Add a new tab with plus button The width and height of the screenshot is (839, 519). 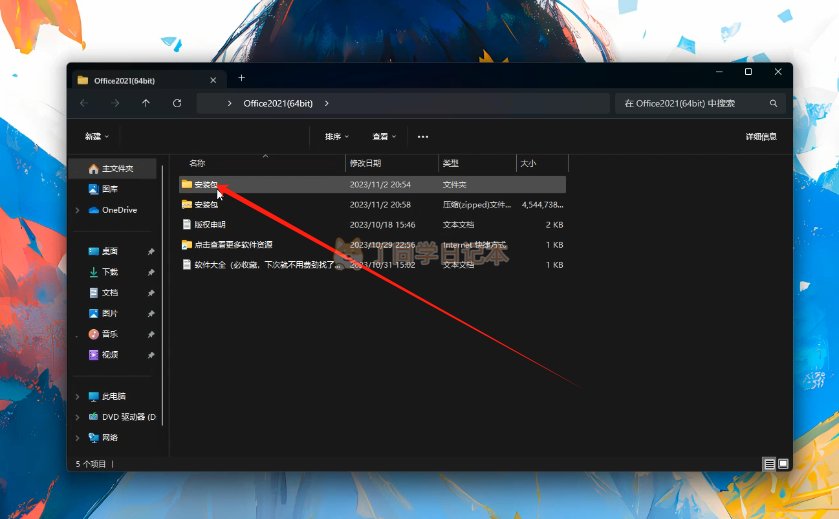(x=241, y=78)
